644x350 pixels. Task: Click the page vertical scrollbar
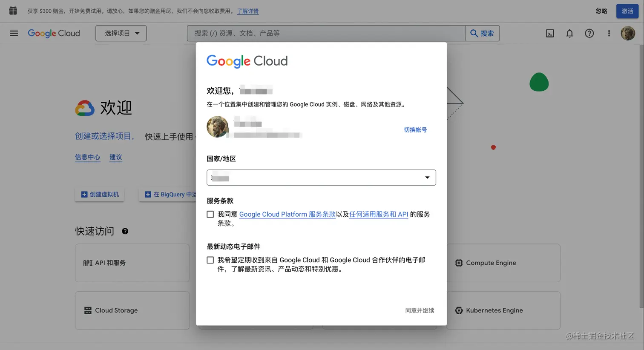(x=641, y=175)
